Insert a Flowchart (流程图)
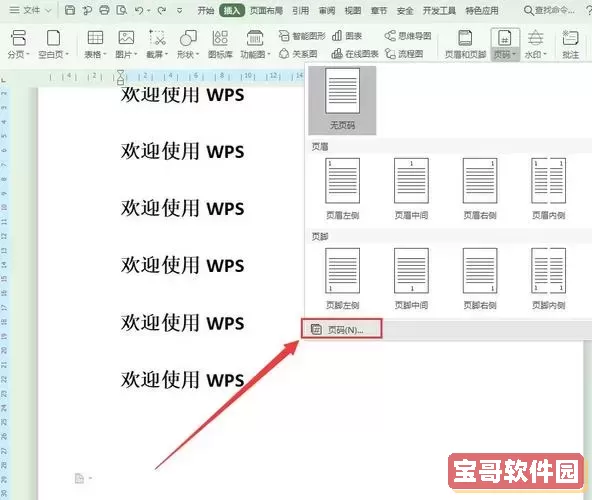The image size is (592, 500). (x=404, y=54)
